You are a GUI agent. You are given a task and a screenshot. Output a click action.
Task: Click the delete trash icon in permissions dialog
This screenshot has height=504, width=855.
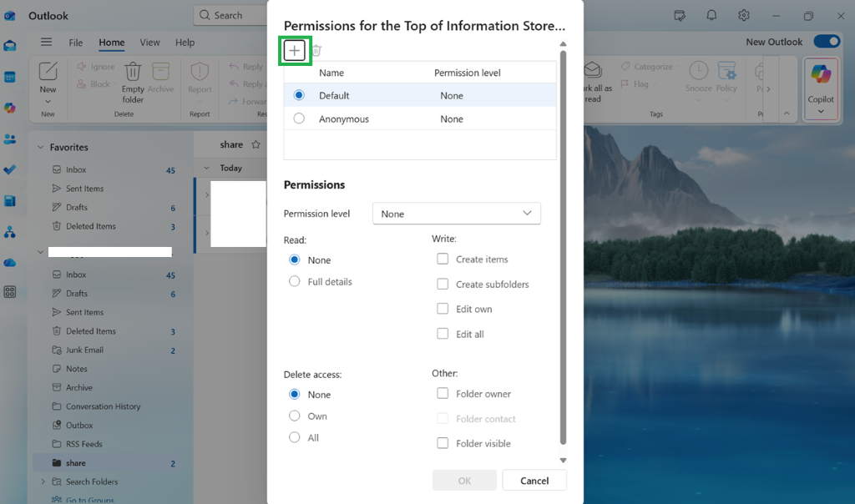pos(316,51)
